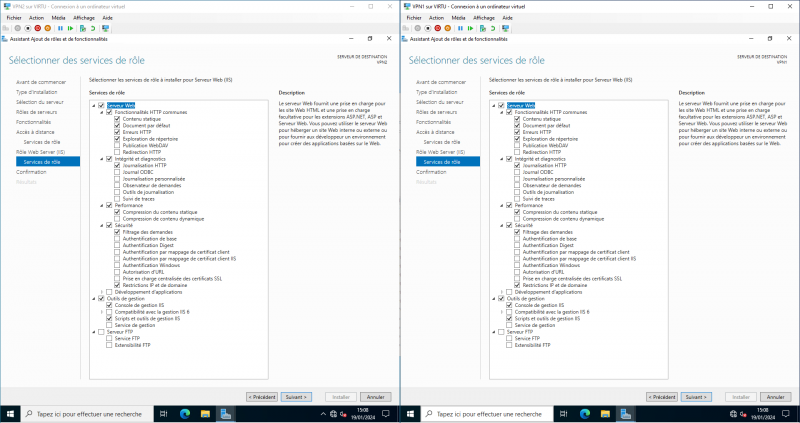The width and height of the screenshot is (800, 423).
Task: Collapse the Performance node in VPN1 window
Action: [x=502, y=205]
